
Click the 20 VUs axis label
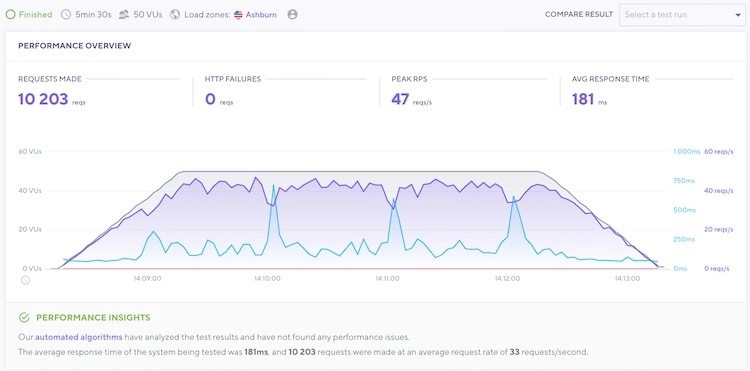pos(30,229)
